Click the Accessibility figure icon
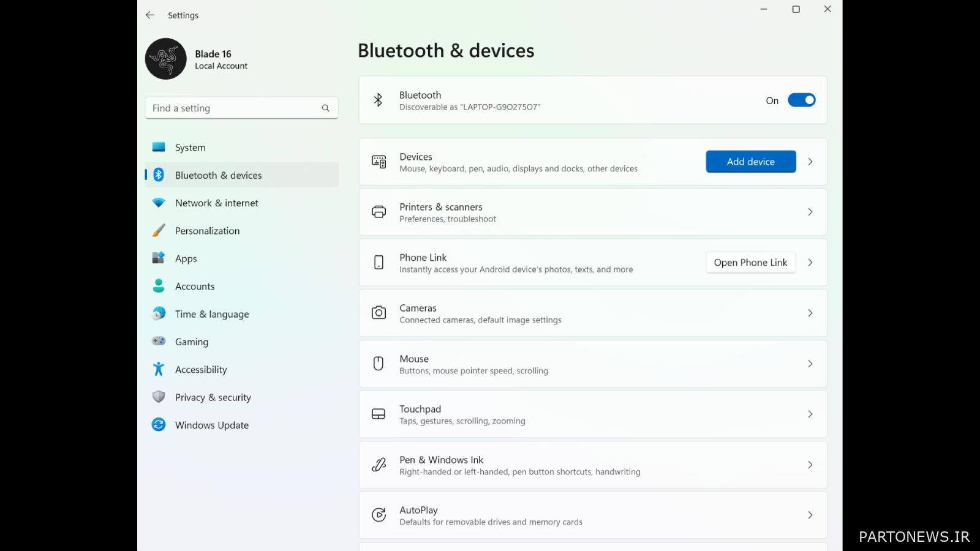This screenshot has width=980, height=551. pos(159,369)
